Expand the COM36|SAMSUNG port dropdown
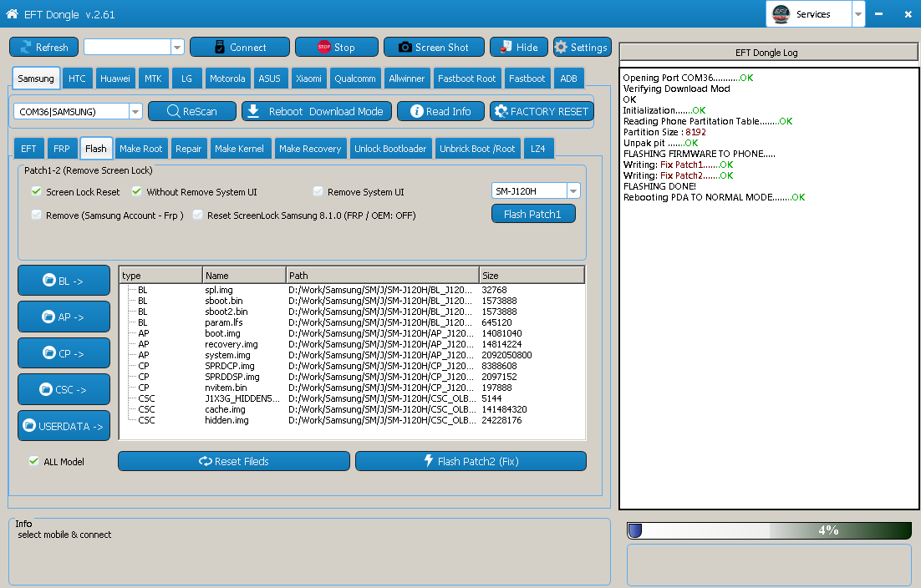The width and height of the screenshot is (921, 588). tap(135, 111)
